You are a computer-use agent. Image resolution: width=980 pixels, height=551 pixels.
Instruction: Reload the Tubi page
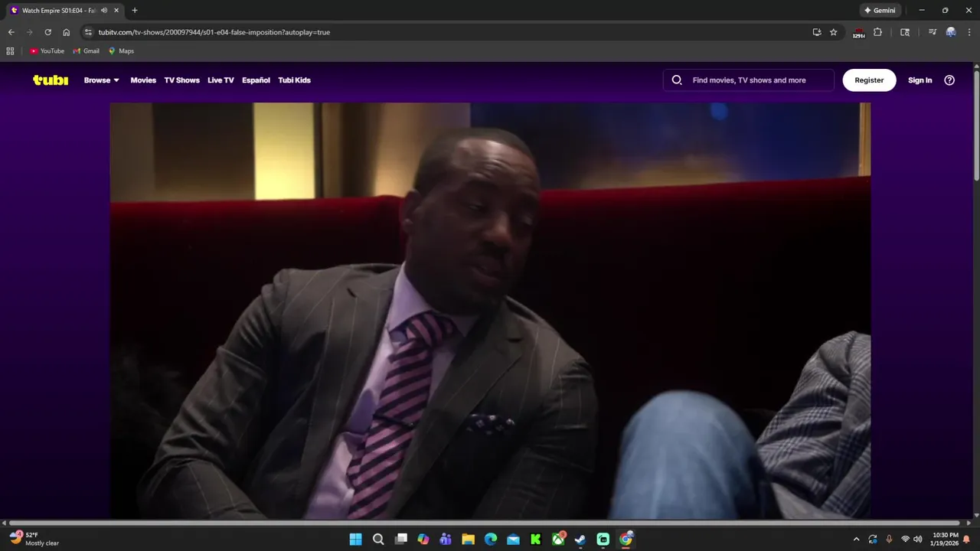pyautogui.click(x=47, y=32)
